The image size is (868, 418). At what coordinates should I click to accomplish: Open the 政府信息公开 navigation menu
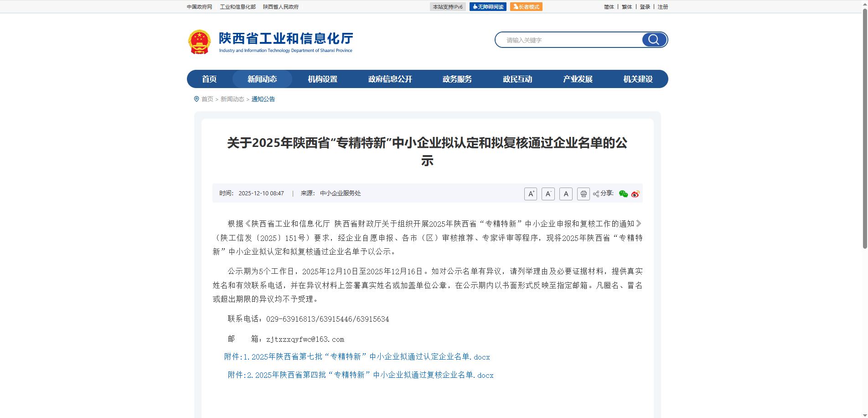pos(390,79)
